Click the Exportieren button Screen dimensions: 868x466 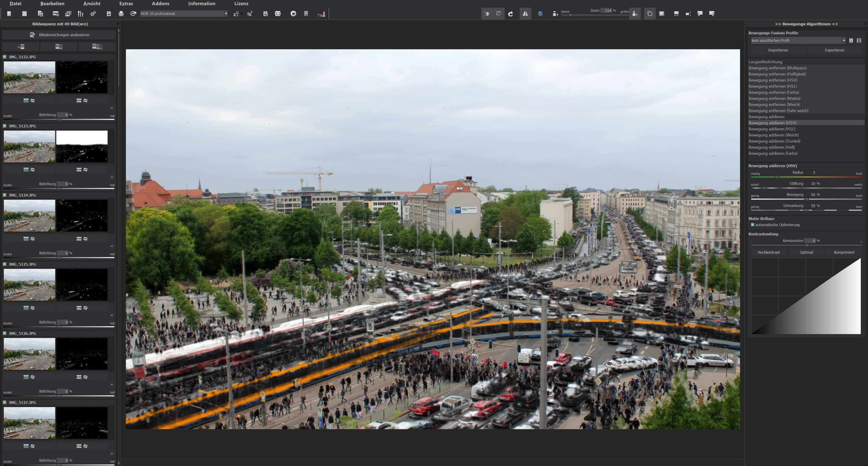(834, 50)
